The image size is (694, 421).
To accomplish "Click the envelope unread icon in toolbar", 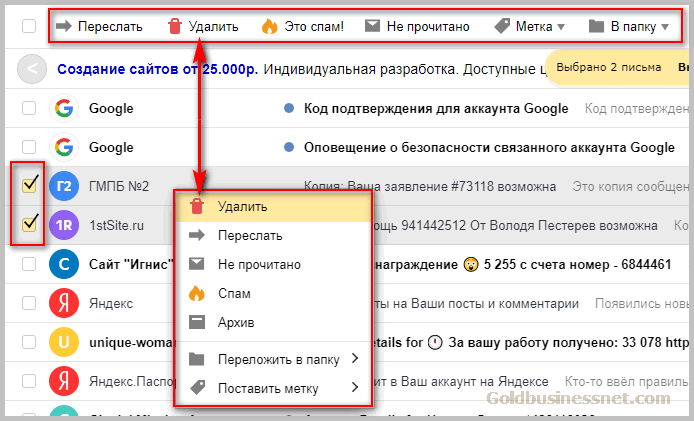I will coord(372,26).
